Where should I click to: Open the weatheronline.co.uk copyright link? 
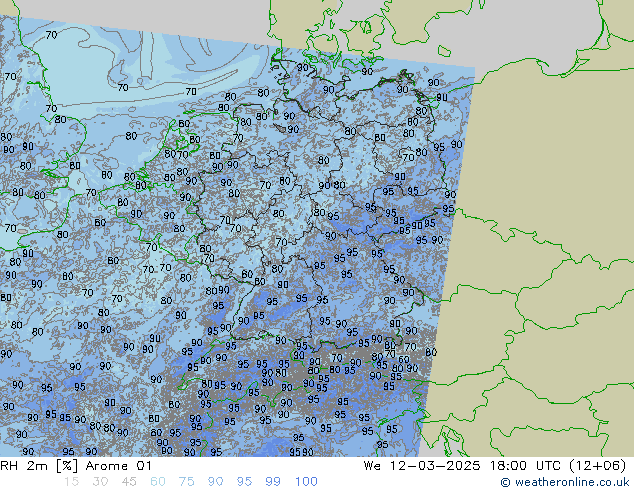pos(565,482)
